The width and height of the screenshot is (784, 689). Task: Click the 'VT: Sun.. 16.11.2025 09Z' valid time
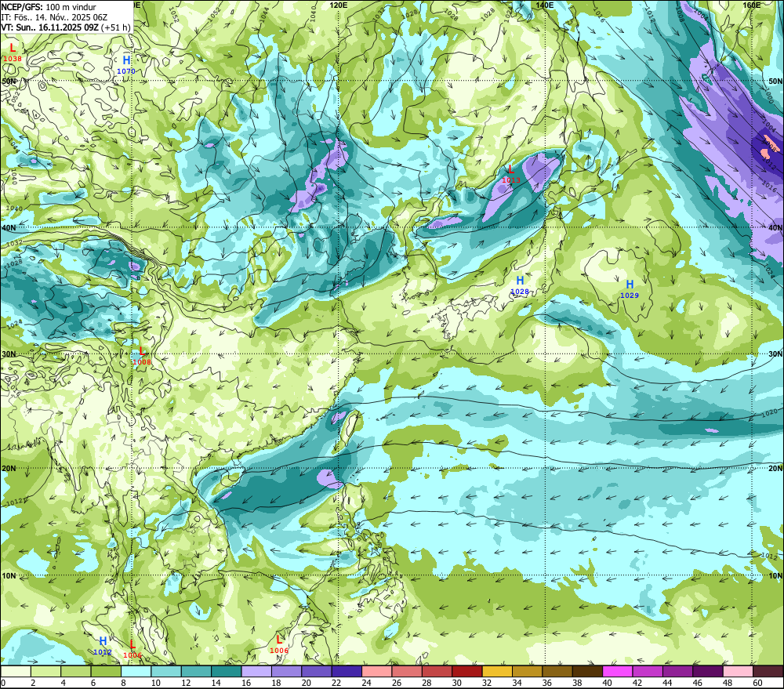point(49,27)
